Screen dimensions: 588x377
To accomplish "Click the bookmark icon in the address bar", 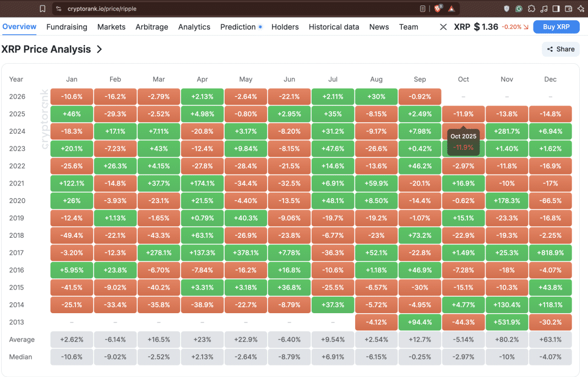I will click(42, 9).
